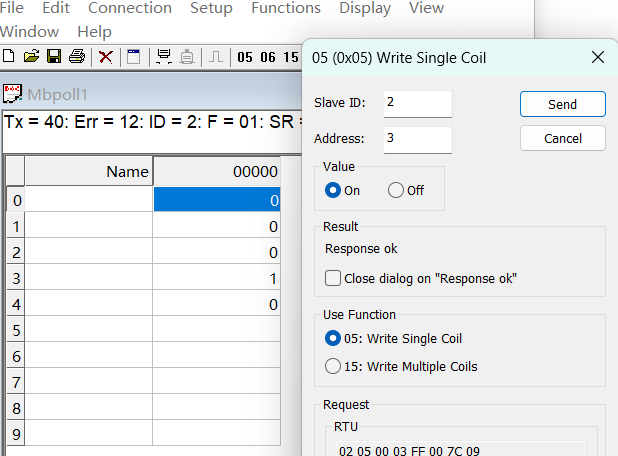Choose 15: Write Multiple Coils function
The width and height of the screenshot is (618, 456).
tap(333, 366)
